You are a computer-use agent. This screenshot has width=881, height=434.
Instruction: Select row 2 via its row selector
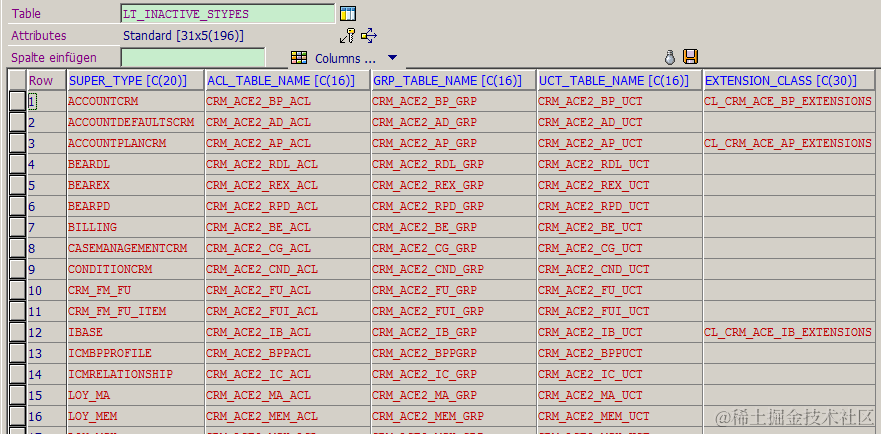(17, 123)
